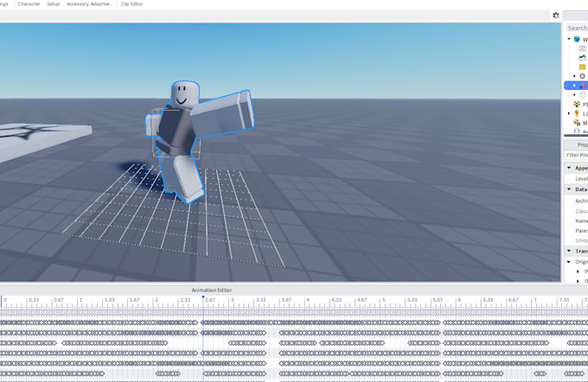Image resolution: width=588 pixels, height=382 pixels.
Task: Click the highlighted model icon in Explorer
Action: pyautogui.click(x=583, y=86)
